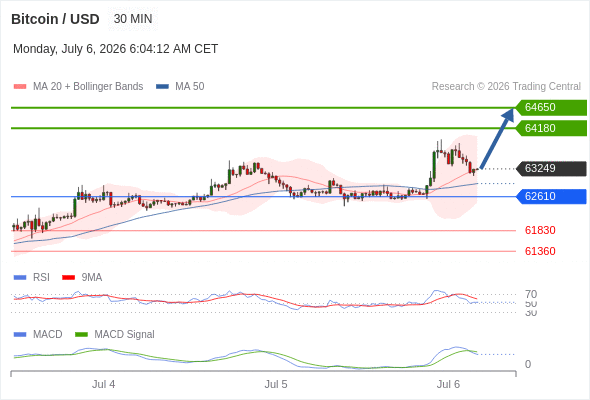Click the 61830 support level label
The height and width of the screenshot is (400, 590).
[x=540, y=230]
